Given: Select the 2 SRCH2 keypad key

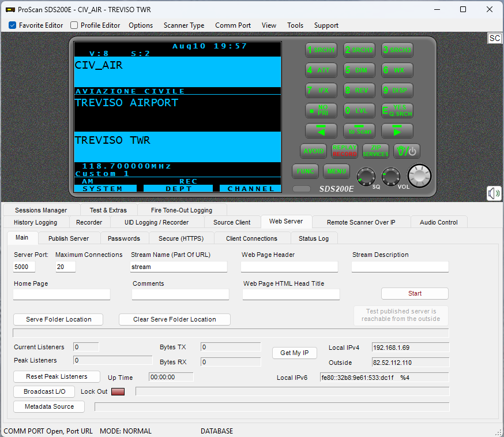Looking at the screenshot, I should pos(359,50).
